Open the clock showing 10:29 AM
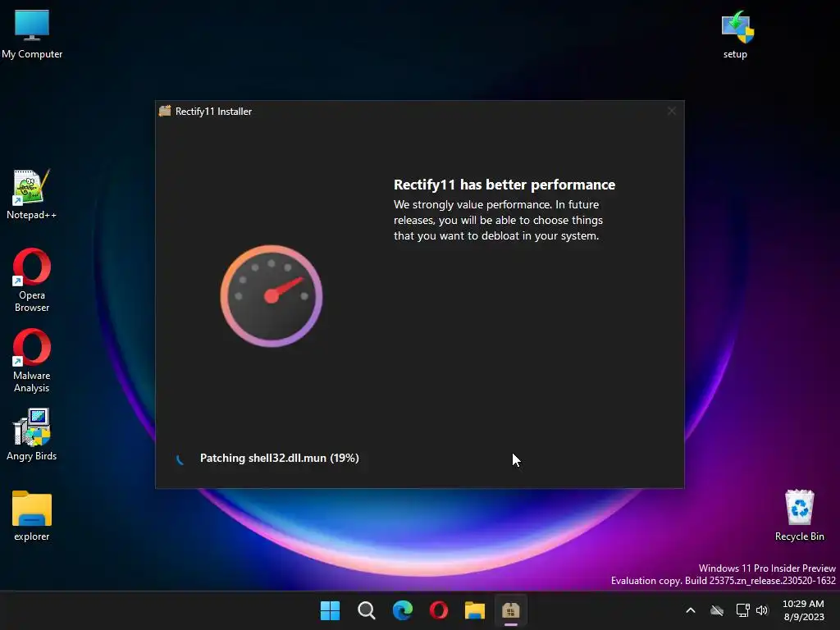This screenshot has width=840, height=630. [x=804, y=610]
